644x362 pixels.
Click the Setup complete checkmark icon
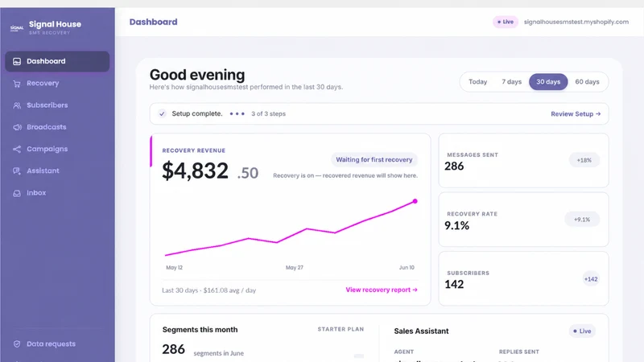163,113
